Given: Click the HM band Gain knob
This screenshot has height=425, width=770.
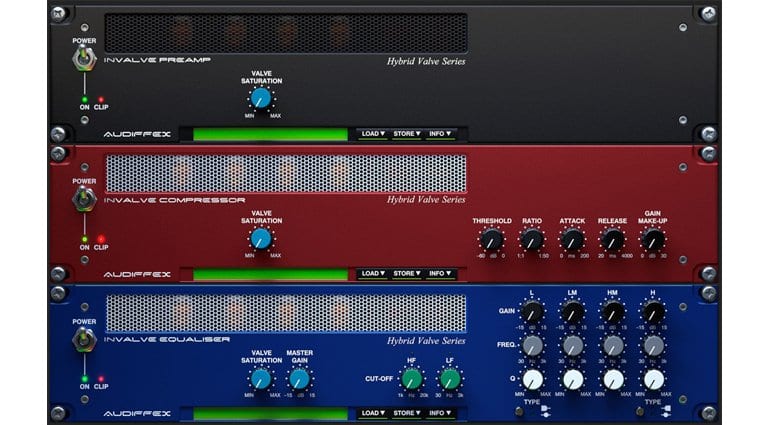Looking at the screenshot, I should 613,312.
